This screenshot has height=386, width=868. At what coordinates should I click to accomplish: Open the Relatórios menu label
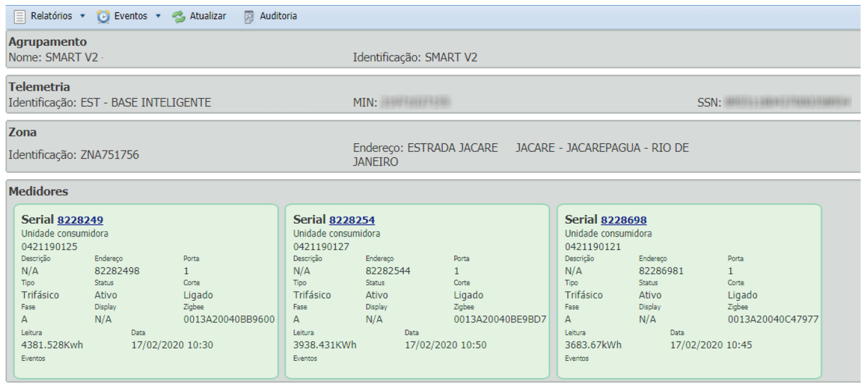(x=51, y=17)
